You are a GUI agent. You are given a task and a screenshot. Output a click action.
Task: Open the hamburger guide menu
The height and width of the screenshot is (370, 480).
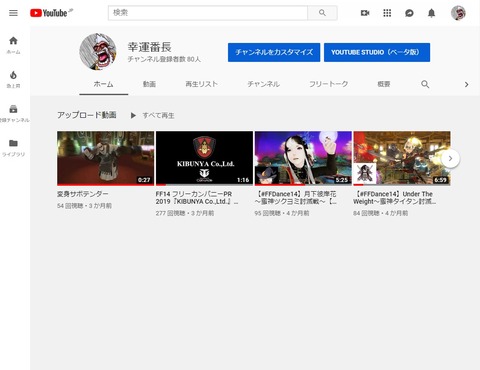tap(13, 13)
